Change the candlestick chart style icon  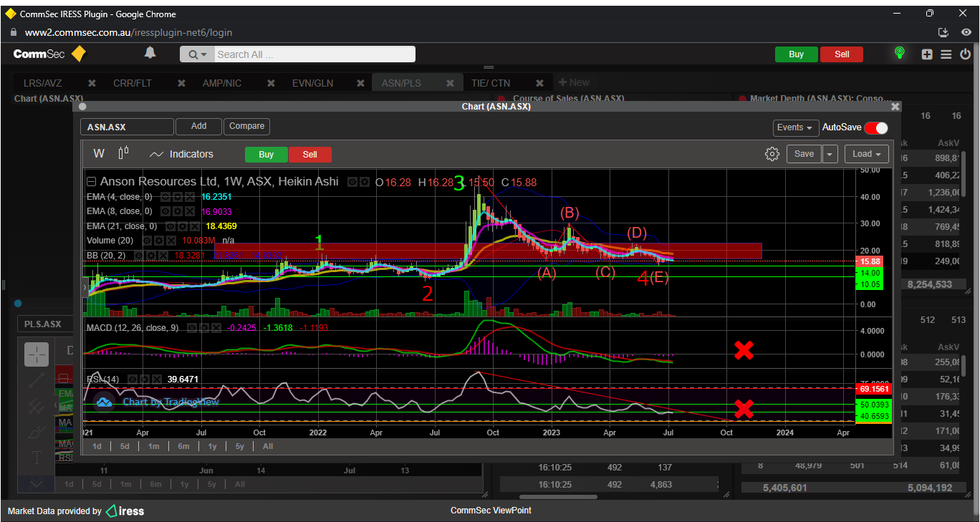(123, 153)
